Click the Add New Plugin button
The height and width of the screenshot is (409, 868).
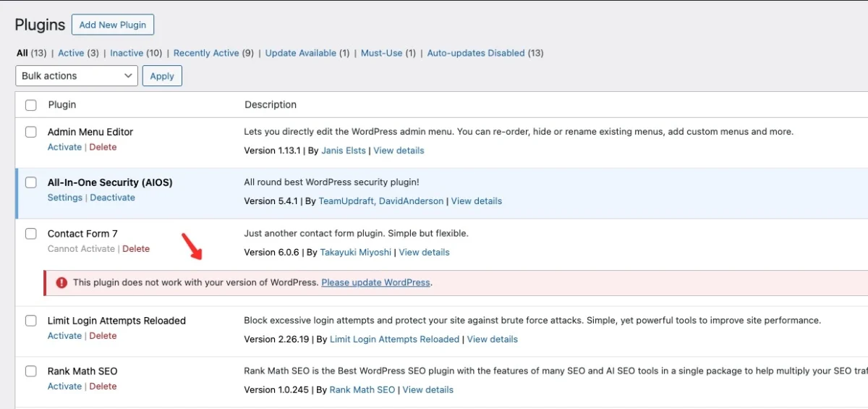113,25
